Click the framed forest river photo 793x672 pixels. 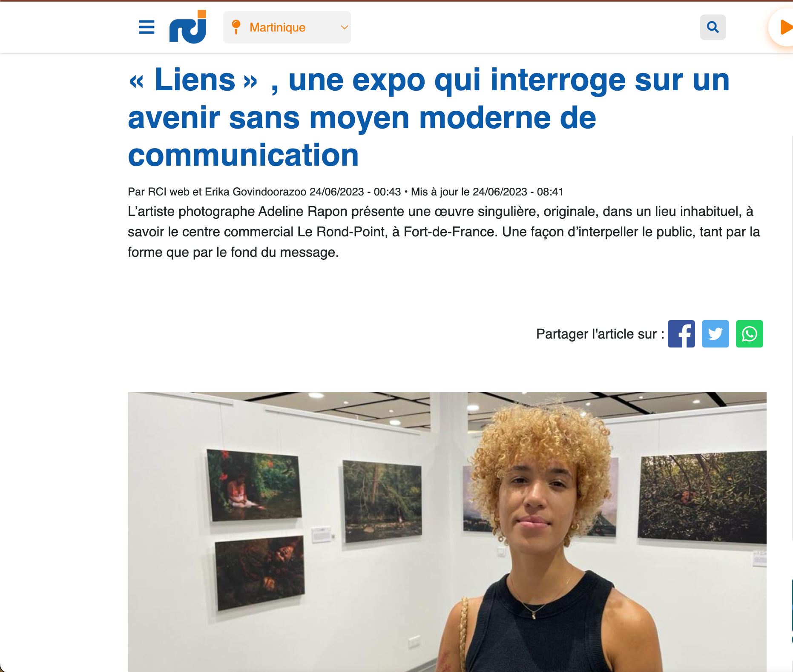click(x=382, y=501)
